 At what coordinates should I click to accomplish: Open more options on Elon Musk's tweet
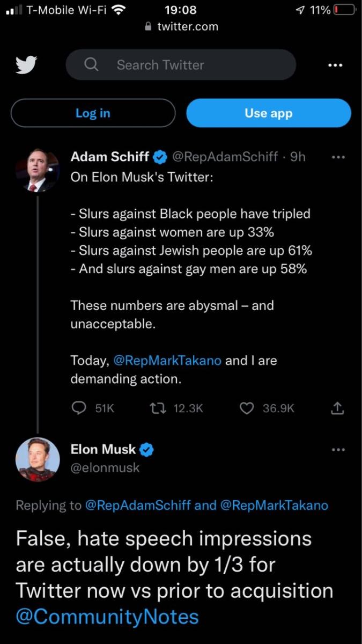pyautogui.click(x=338, y=449)
